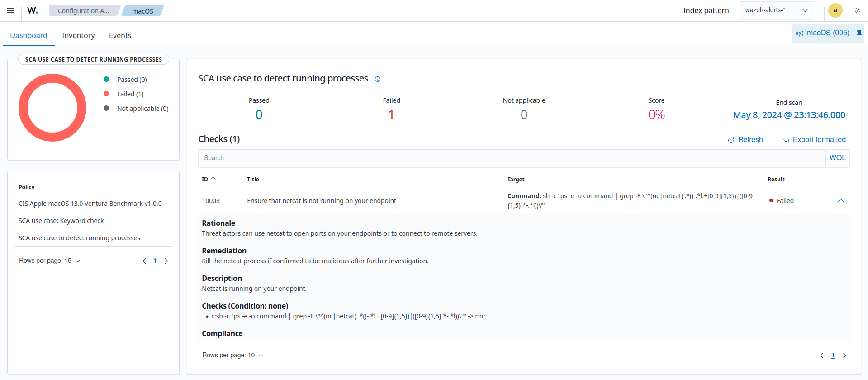868x380 pixels.
Task: Toggle Failed (1) legend item
Action: click(x=130, y=94)
